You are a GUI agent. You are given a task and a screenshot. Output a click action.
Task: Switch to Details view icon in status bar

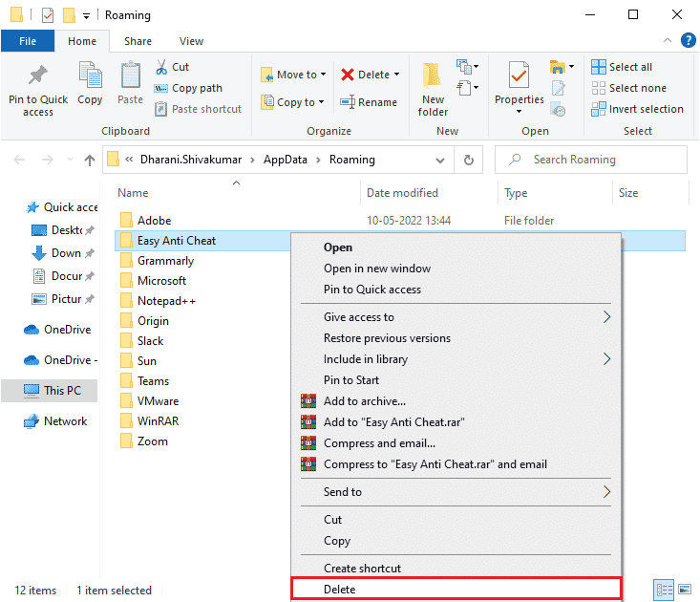664,590
